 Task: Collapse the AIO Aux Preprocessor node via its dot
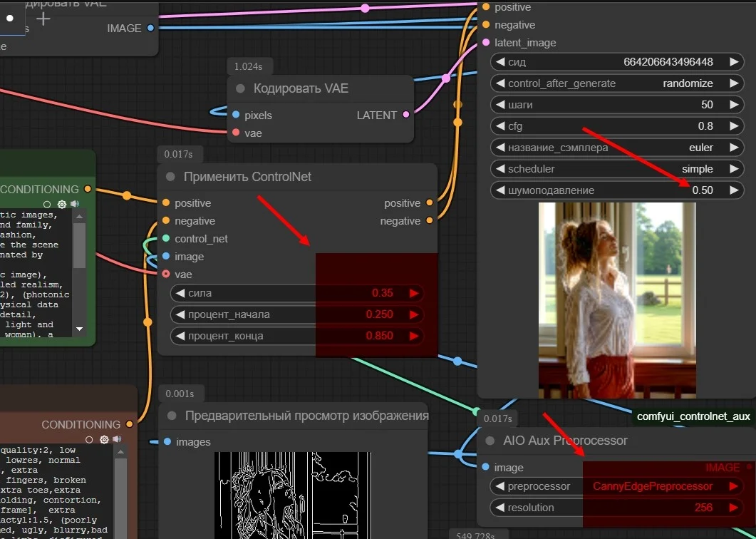click(490, 441)
